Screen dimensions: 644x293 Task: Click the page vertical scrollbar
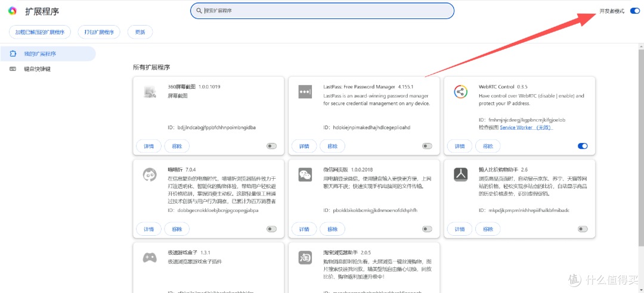click(640, 148)
